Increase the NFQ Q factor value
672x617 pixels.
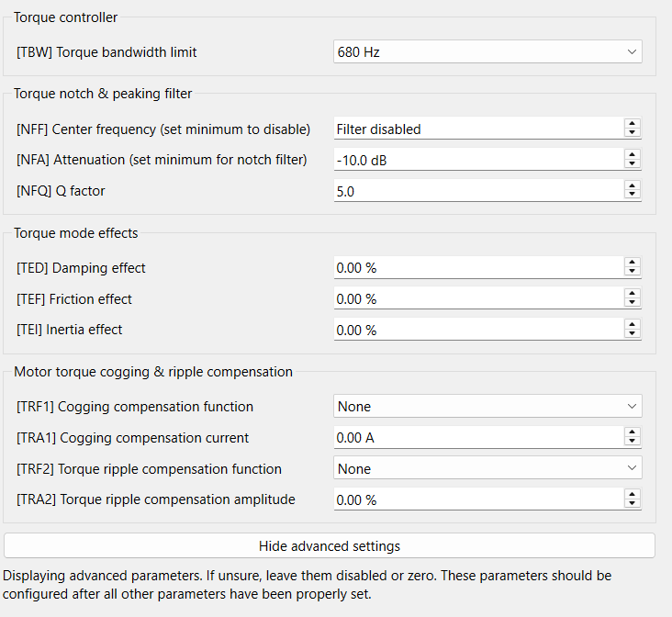click(632, 185)
